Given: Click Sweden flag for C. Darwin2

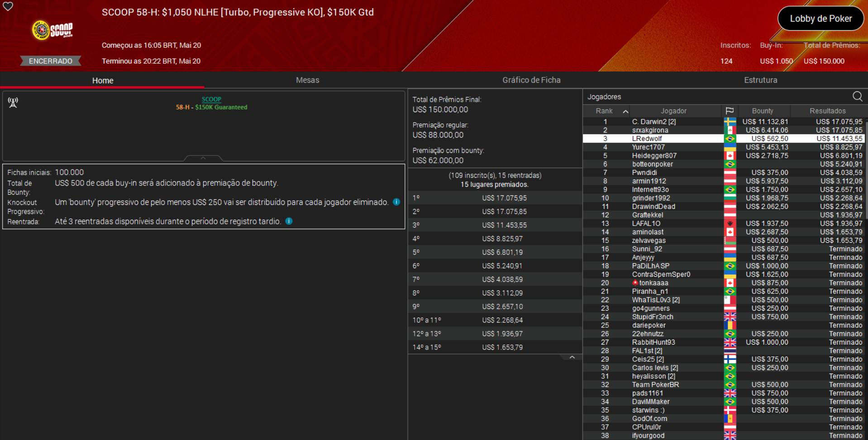Looking at the screenshot, I should [x=730, y=122].
